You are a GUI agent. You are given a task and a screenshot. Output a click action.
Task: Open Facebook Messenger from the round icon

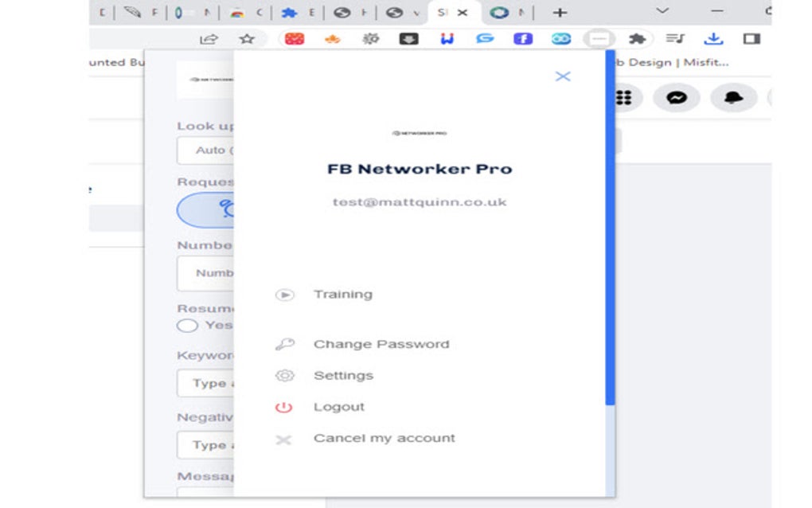(676, 96)
